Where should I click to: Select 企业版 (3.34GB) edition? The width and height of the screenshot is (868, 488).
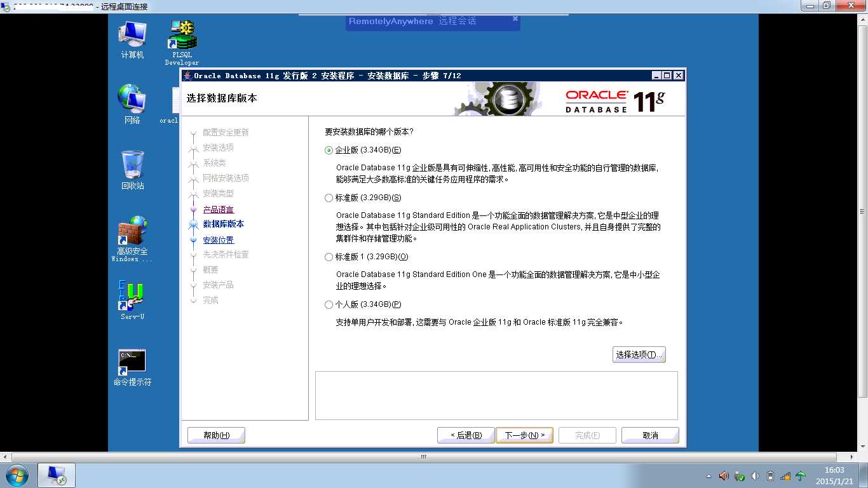(x=329, y=150)
